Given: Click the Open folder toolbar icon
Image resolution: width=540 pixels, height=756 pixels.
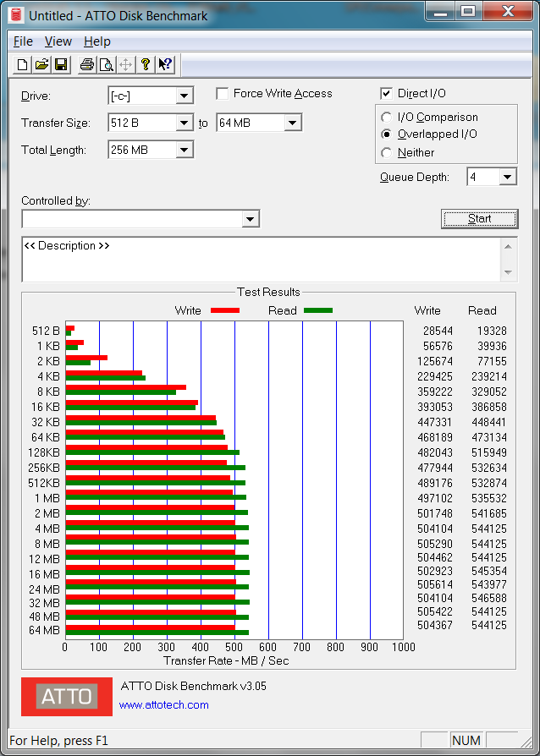Looking at the screenshot, I should pos(41,64).
